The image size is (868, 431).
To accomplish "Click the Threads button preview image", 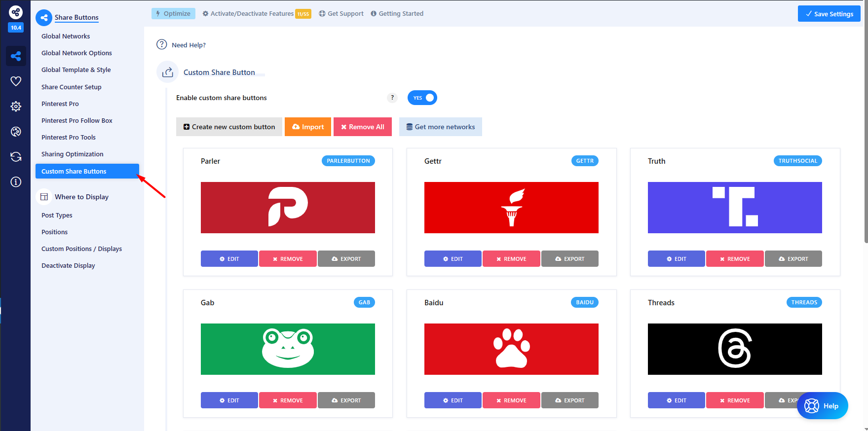I will [735, 349].
